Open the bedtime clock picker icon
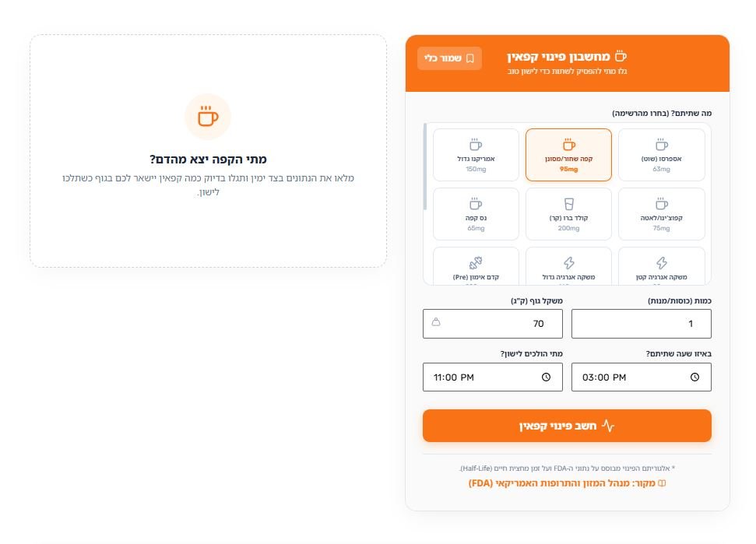 [x=546, y=377]
